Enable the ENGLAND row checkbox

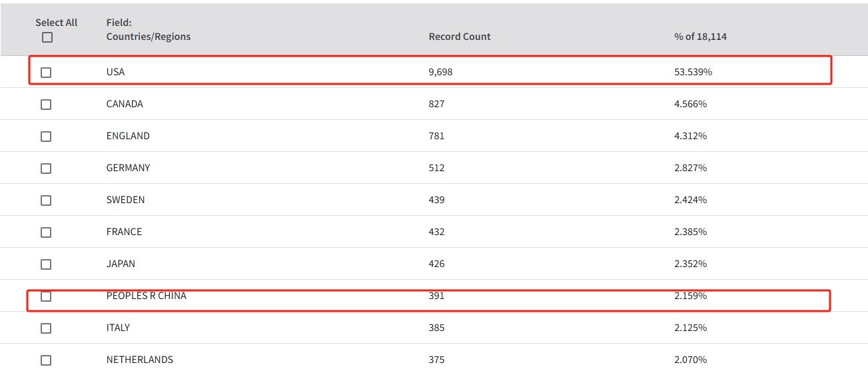[46, 137]
